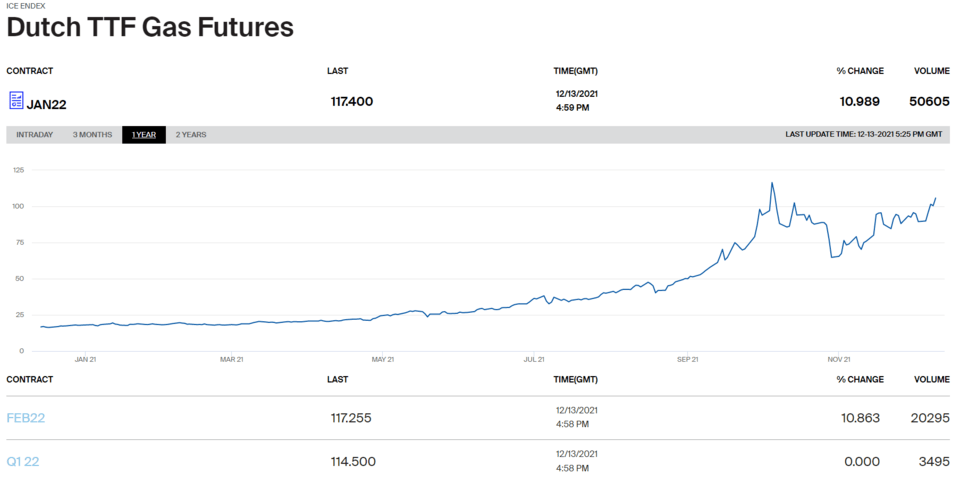Click the Dutch TTF Gas Futures heading
Viewport: 960px width, 483px height.
150,28
